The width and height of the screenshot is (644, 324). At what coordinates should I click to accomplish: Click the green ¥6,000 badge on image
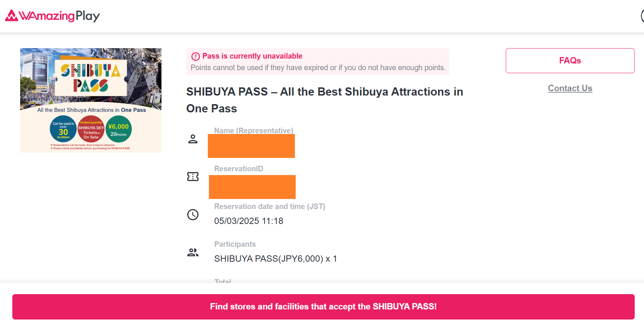pyautogui.click(x=118, y=129)
